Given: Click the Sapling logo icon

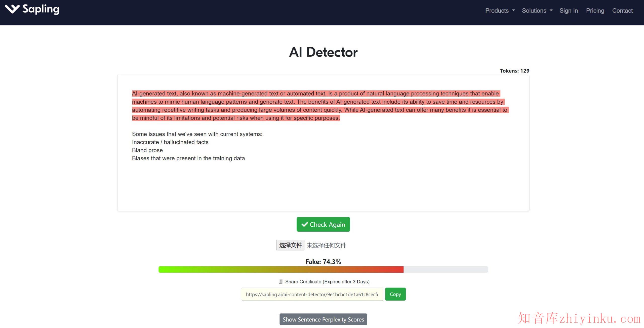Looking at the screenshot, I should click(12, 9).
